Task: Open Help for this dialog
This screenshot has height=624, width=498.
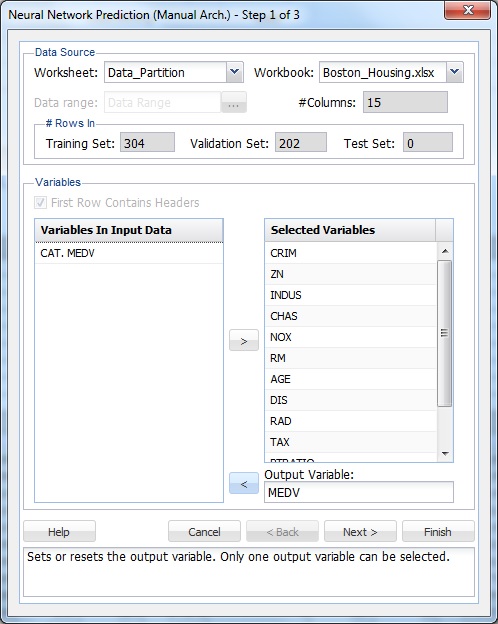Action: tap(59, 531)
